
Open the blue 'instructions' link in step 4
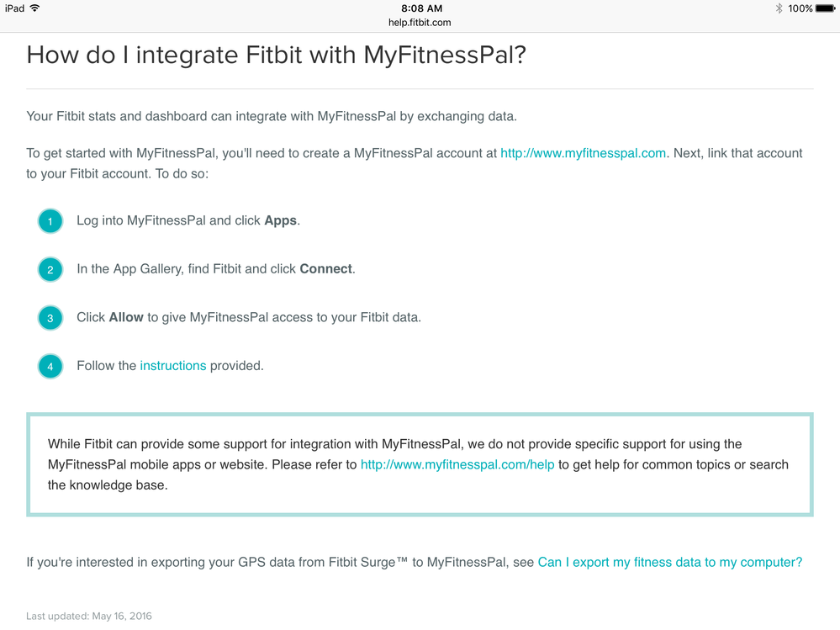point(173,365)
